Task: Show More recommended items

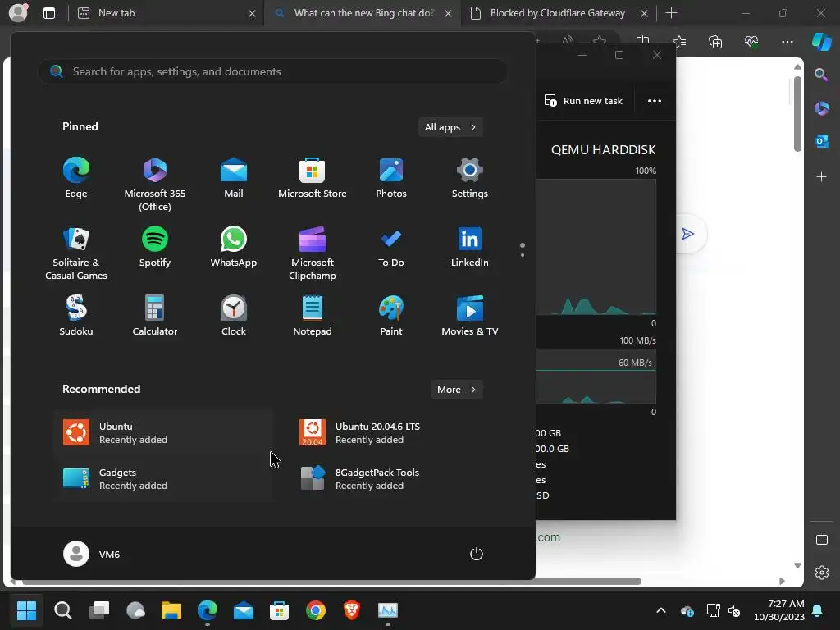Action: point(456,390)
